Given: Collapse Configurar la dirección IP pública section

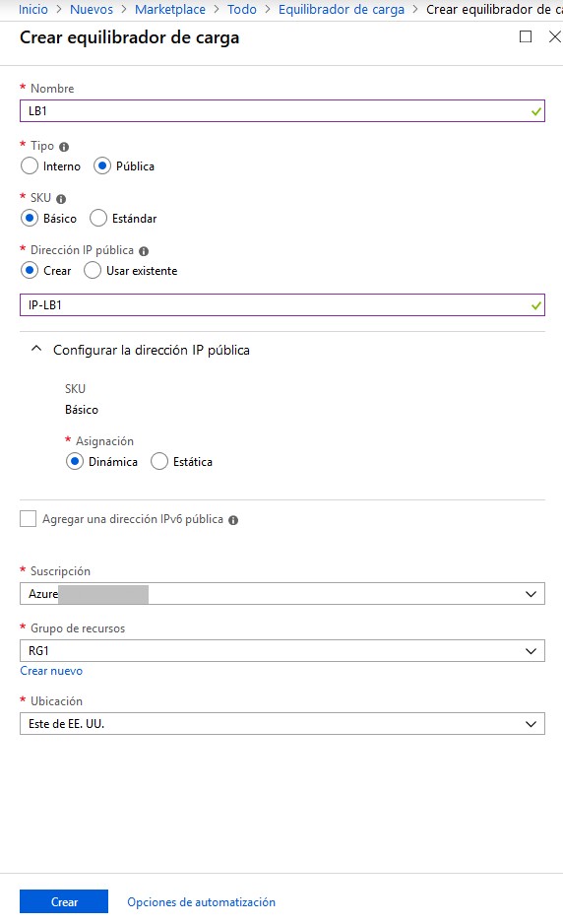Looking at the screenshot, I should click(35, 349).
